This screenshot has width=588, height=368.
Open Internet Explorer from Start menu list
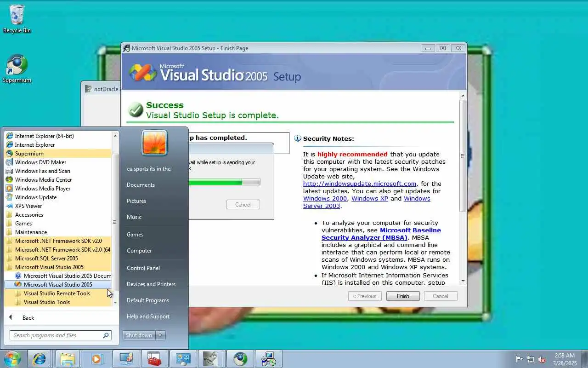pos(58,145)
